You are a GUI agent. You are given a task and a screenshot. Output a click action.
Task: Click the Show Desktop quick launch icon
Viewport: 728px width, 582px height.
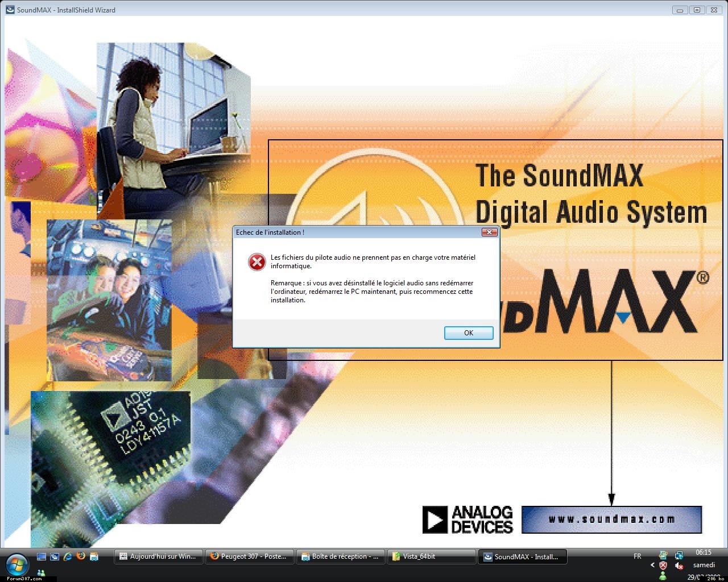click(x=41, y=556)
